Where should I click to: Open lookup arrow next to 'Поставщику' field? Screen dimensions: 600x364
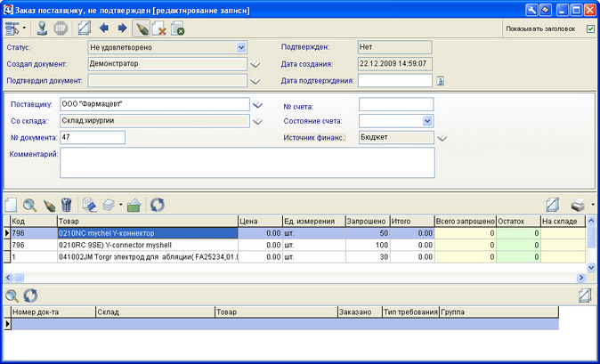pos(257,105)
